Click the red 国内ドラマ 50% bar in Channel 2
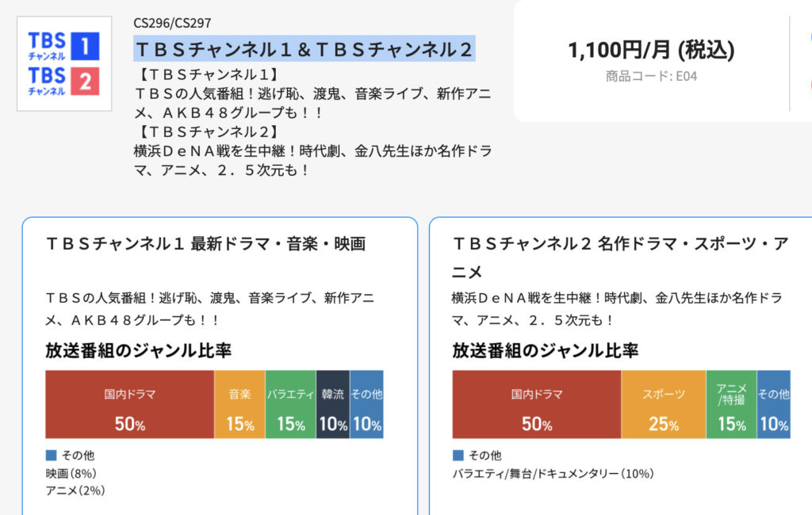 (537, 404)
